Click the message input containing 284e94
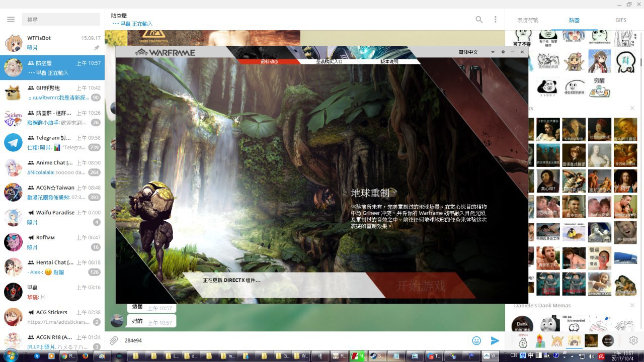The width and height of the screenshot is (644, 362). [x=294, y=340]
